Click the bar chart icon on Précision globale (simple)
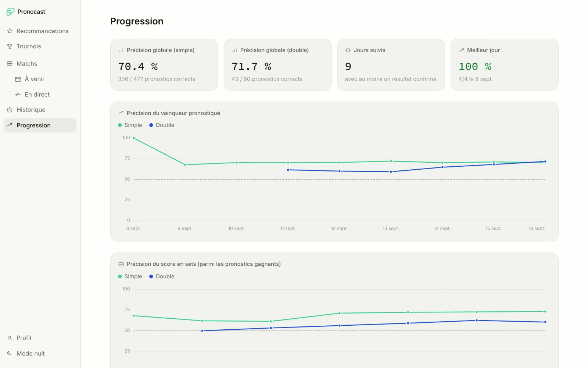The width and height of the screenshot is (588, 368). coord(121,50)
